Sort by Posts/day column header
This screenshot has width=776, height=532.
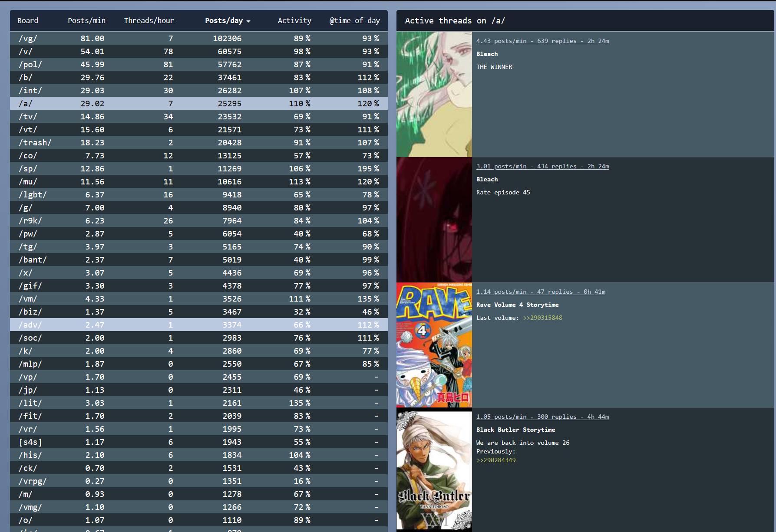(224, 20)
